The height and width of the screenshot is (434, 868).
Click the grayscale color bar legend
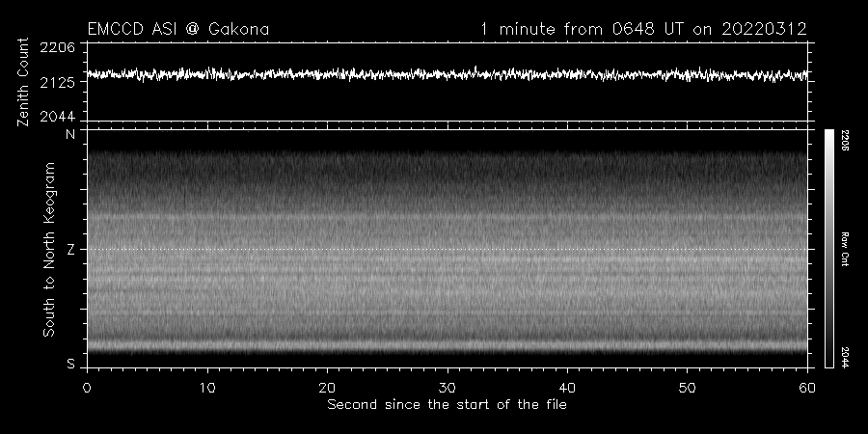tap(829, 249)
